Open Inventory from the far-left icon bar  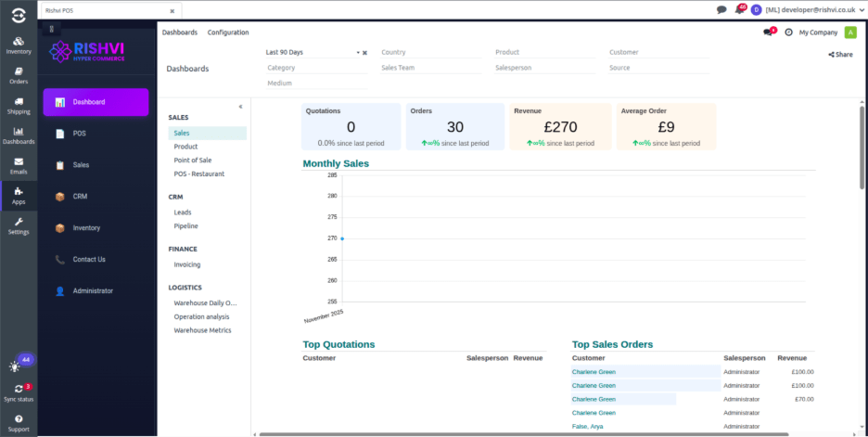[19, 45]
